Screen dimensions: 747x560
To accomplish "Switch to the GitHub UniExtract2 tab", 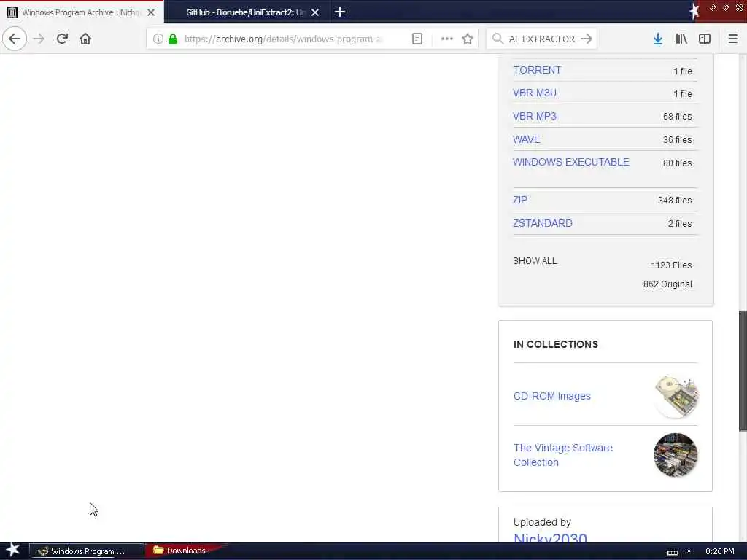I will (x=246, y=12).
